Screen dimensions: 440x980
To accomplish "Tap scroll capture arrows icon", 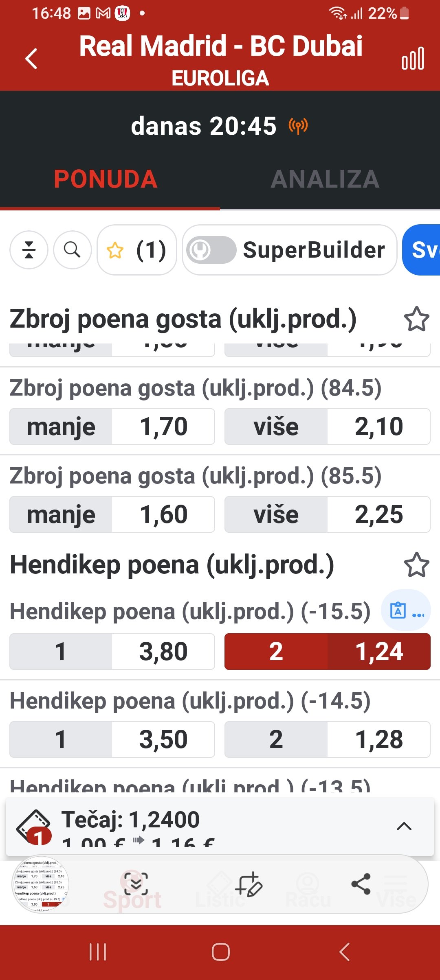I will point(136,884).
